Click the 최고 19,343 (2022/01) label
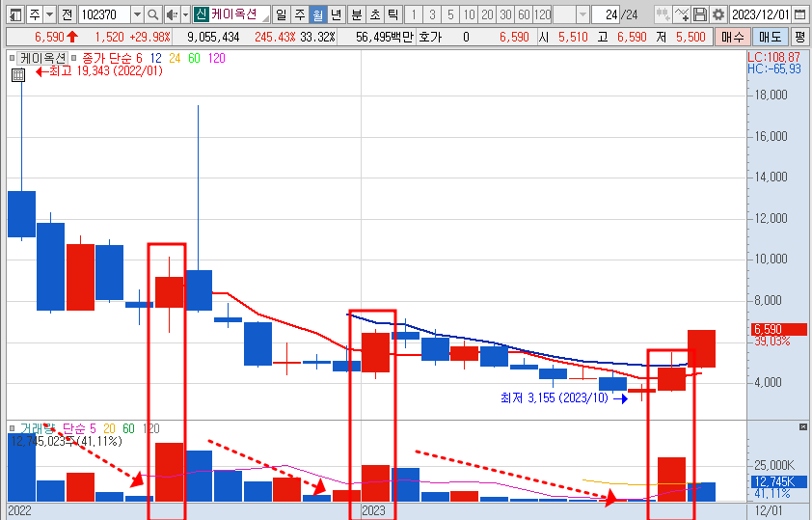The image size is (812, 520). tap(106, 71)
